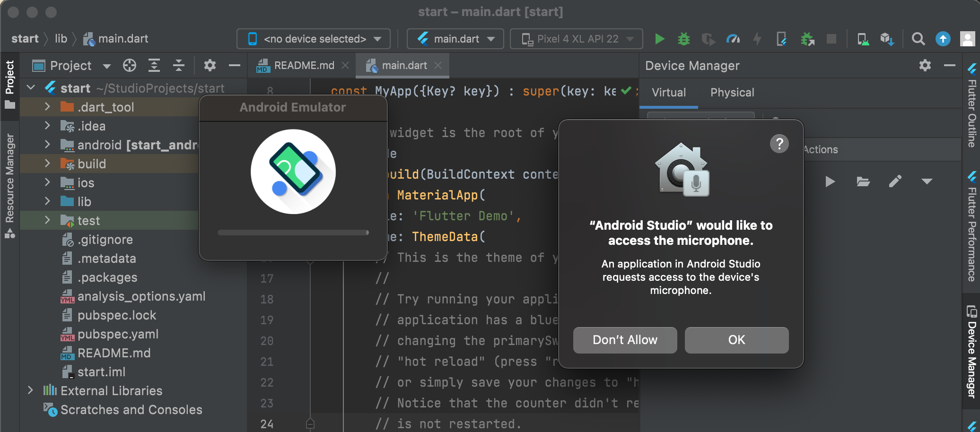Open Project view mode dropdown
Image resolution: width=980 pixels, height=432 pixels.
coord(107,66)
